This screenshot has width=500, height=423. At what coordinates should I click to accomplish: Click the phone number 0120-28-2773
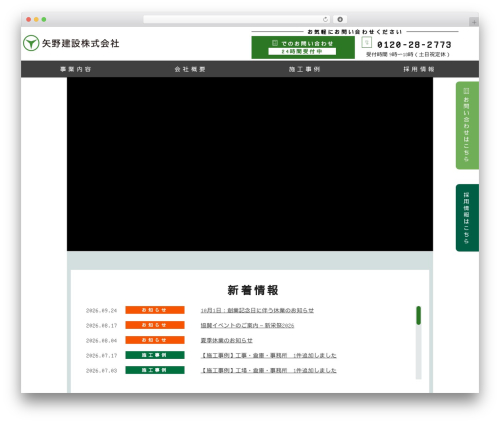(x=414, y=45)
